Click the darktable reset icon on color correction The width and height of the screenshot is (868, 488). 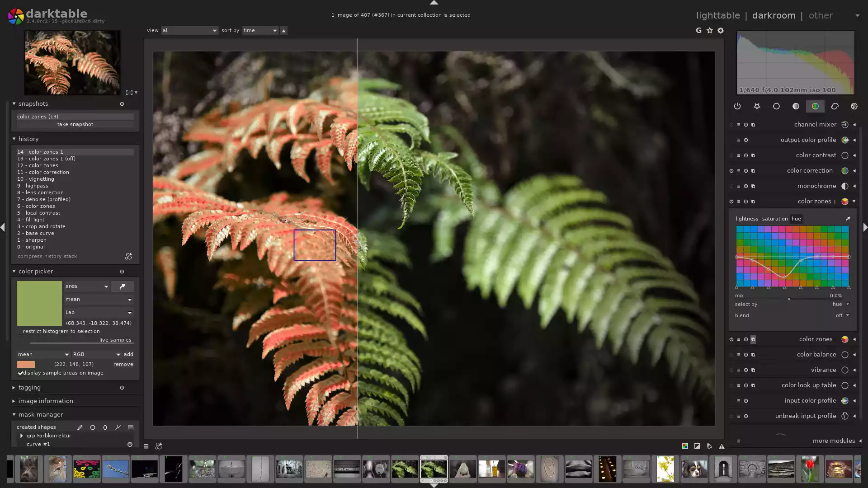(746, 171)
